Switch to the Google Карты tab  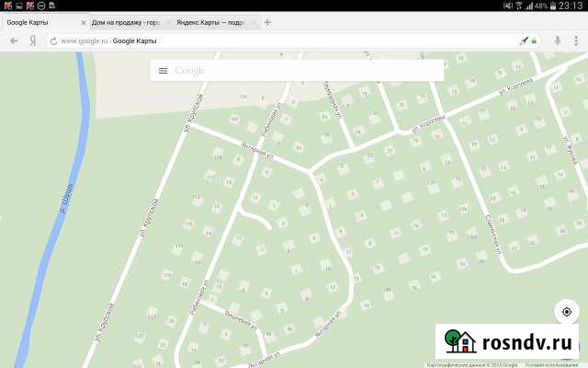tap(37, 22)
